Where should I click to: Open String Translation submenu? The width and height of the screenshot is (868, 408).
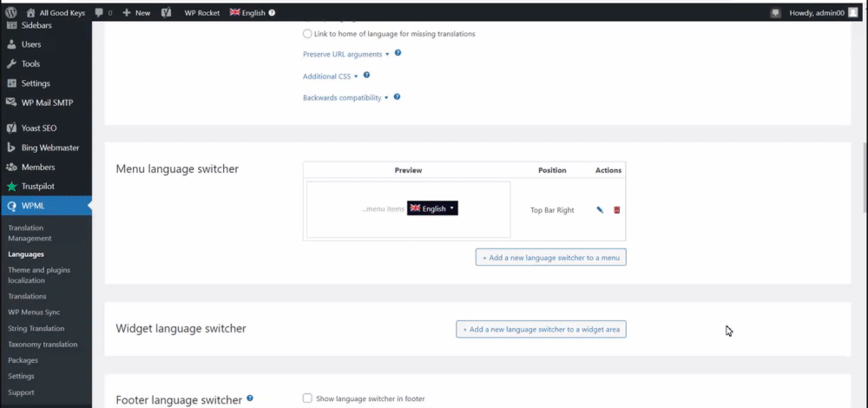coord(36,328)
